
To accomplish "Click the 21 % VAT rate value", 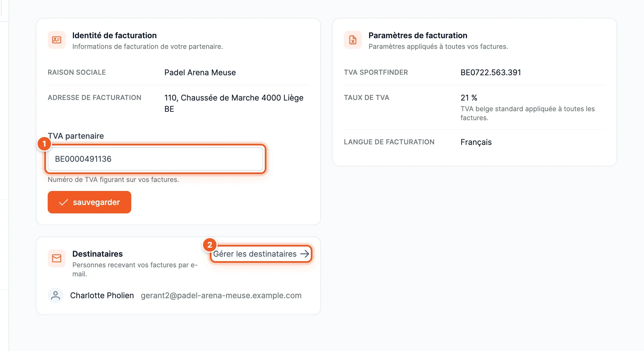I will [x=469, y=98].
